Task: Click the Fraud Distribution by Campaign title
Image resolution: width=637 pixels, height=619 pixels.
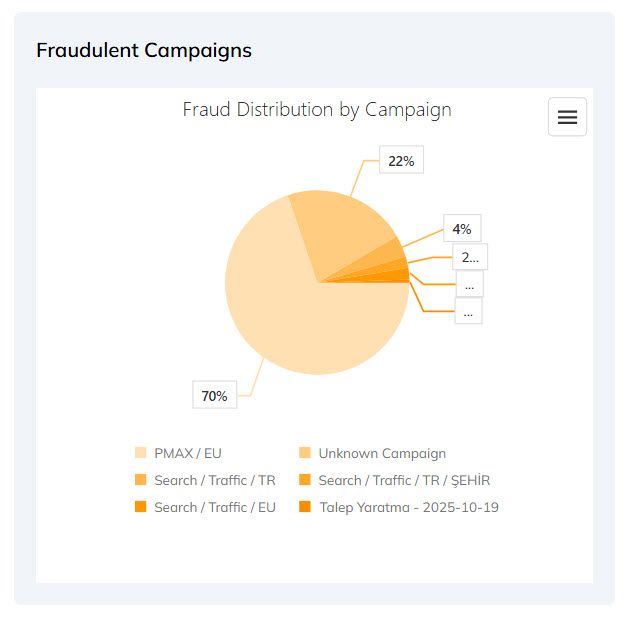Action: pyautogui.click(x=316, y=109)
